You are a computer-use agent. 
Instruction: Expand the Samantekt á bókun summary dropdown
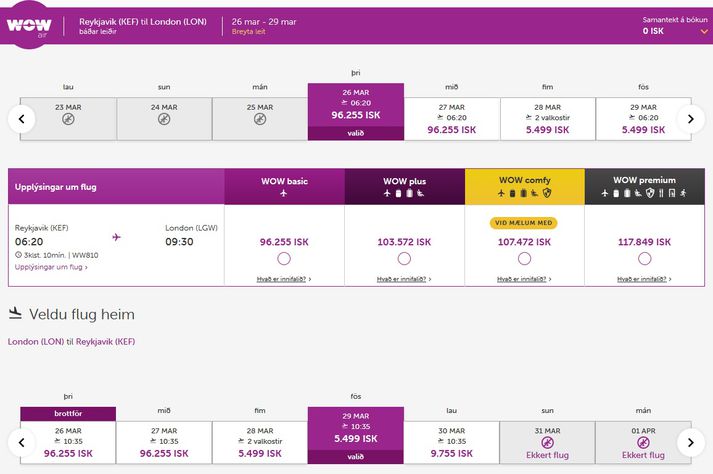[x=704, y=30]
